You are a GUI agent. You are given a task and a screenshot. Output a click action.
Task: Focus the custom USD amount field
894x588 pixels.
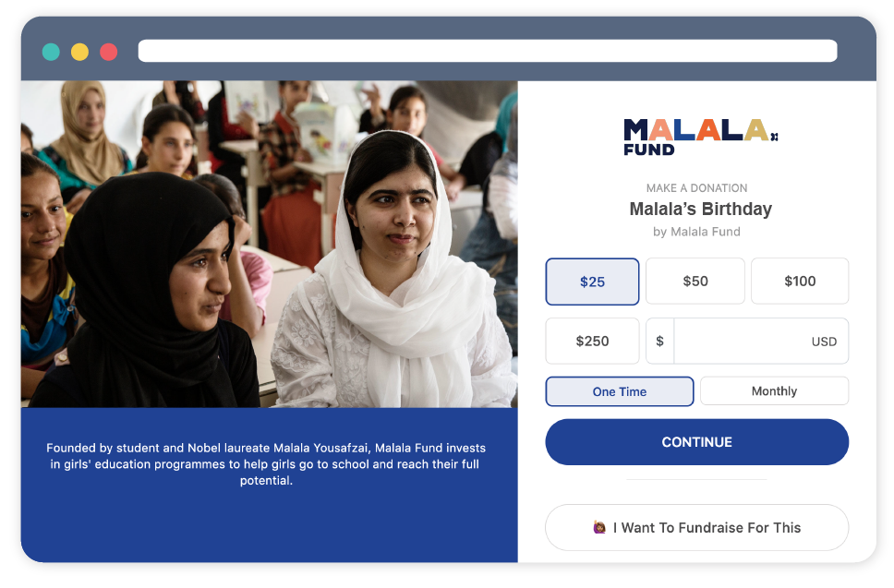(x=761, y=341)
